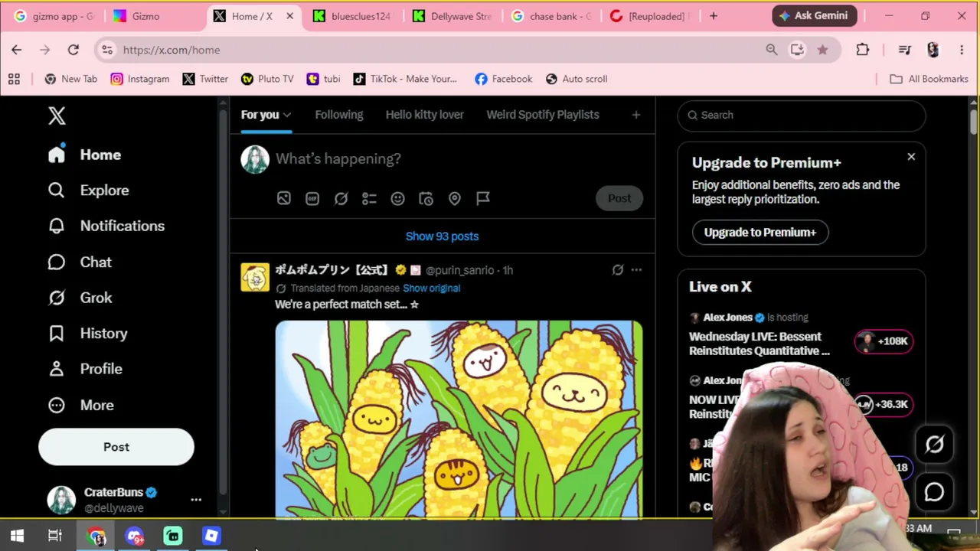Switch to the Following tab
Viewport: 980px width, 551px height.
(339, 115)
